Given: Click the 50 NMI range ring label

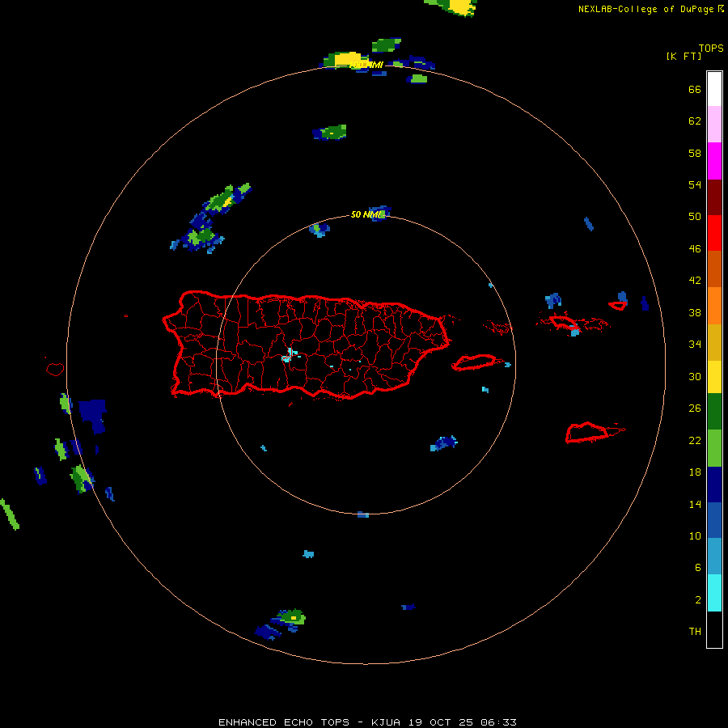Looking at the screenshot, I should [x=366, y=214].
